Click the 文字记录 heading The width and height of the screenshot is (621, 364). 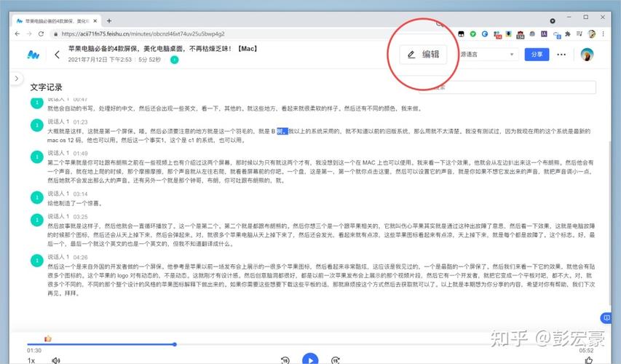(47, 87)
